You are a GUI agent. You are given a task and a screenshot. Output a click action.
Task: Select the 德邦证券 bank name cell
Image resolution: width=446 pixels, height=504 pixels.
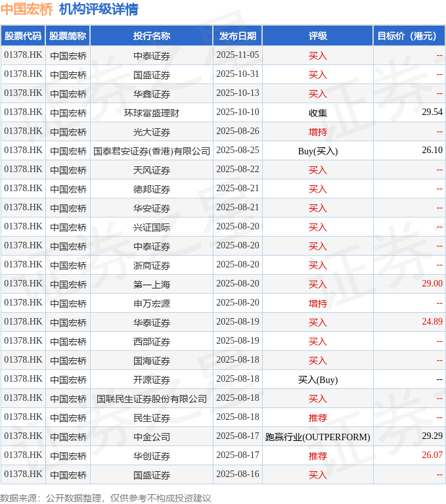(x=152, y=189)
